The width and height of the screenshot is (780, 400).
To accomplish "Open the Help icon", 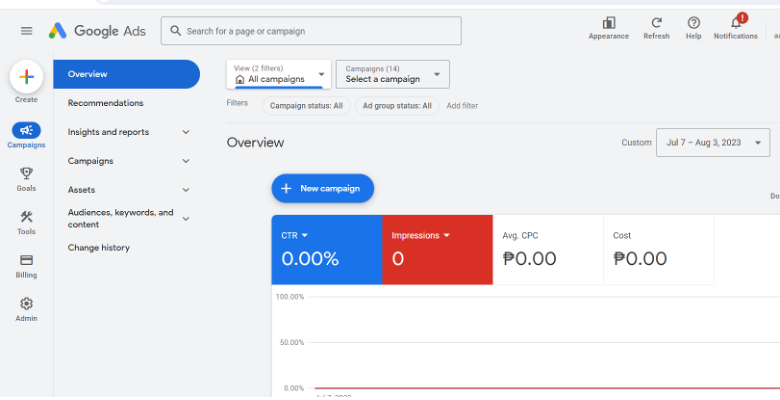I will pos(693,23).
